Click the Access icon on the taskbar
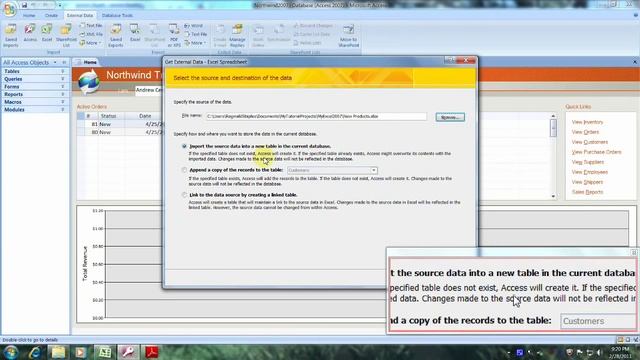The height and width of the screenshot is (360, 640). point(129,352)
